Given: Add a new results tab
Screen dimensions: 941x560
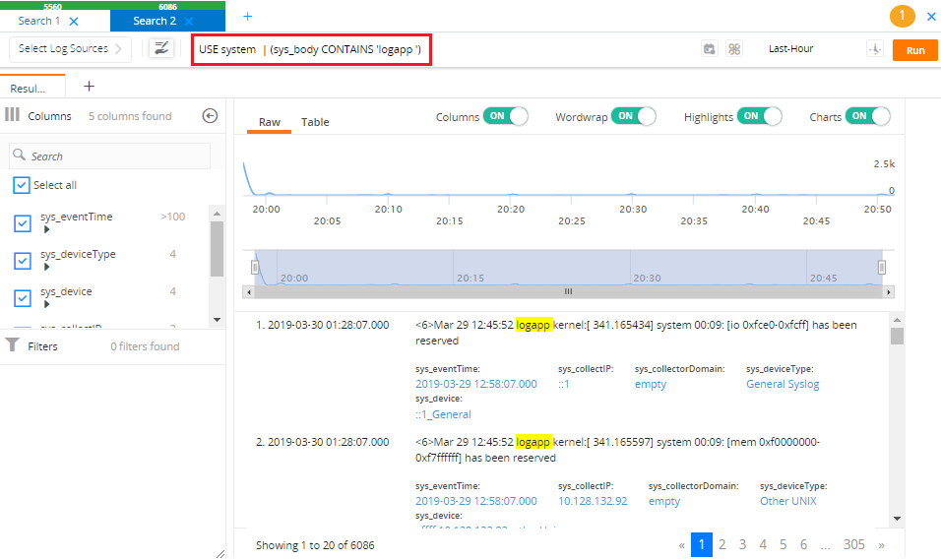Looking at the screenshot, I should click(x=89, y=87).
